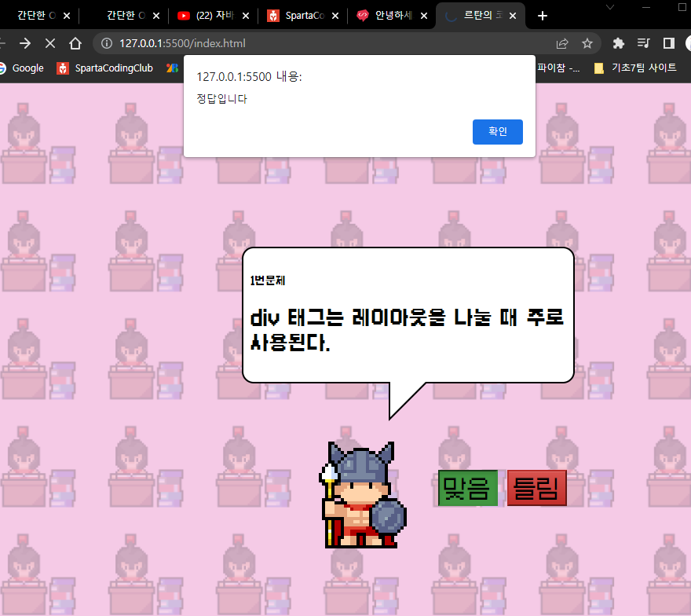Open the tab search chevron

click(610, 7)
